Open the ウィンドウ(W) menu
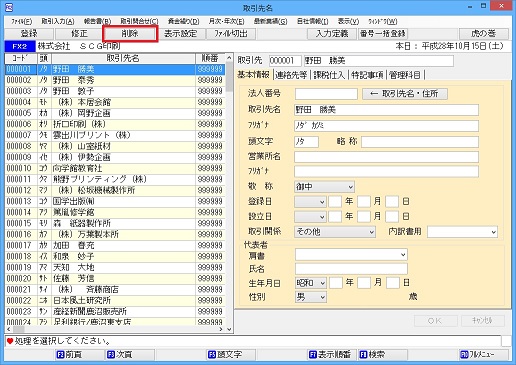 coord(383,21)
